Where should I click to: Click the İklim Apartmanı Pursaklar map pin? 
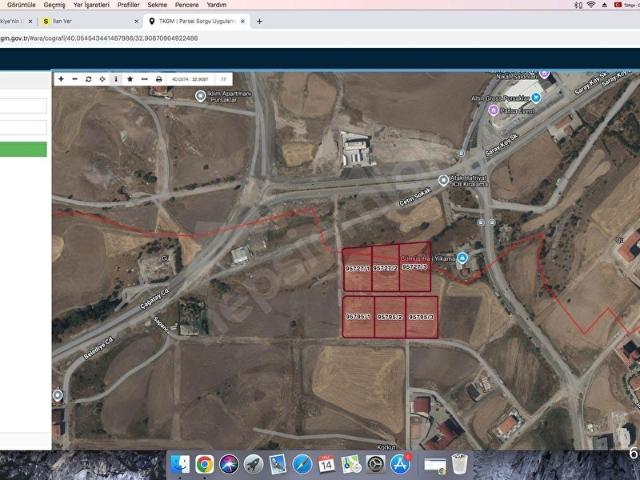[200, 96]
